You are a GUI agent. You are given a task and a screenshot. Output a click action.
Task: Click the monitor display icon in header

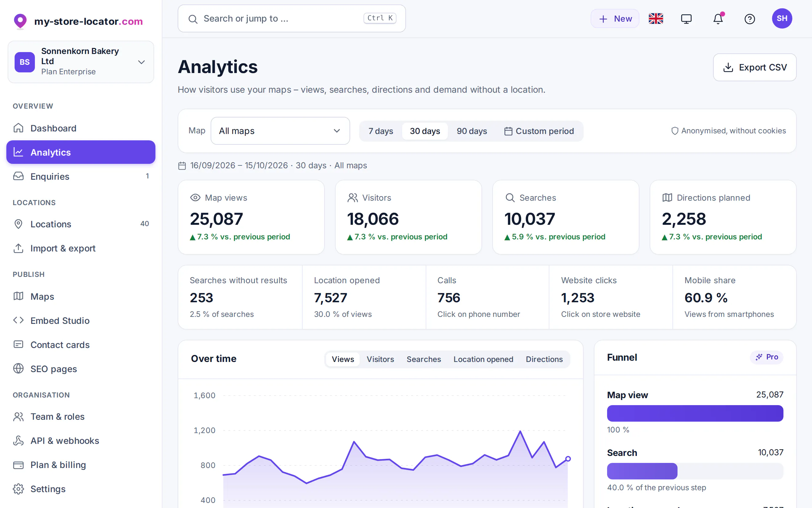tap(686, 19)
